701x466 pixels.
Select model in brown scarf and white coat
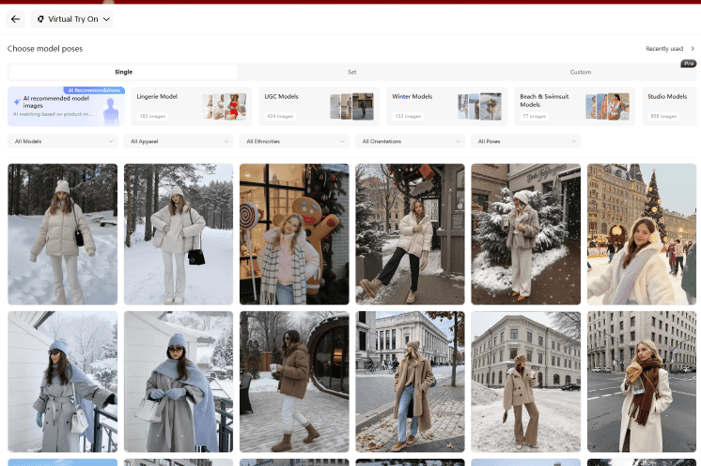(642, 382)
